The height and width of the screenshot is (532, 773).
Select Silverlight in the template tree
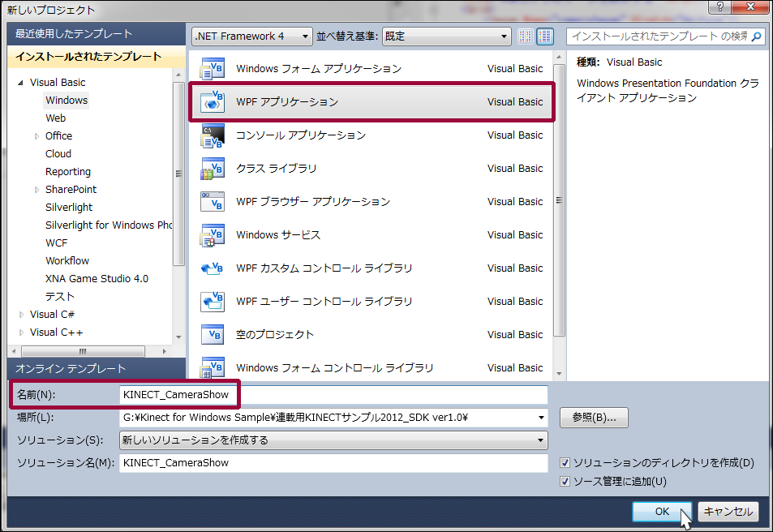[69, 208]
